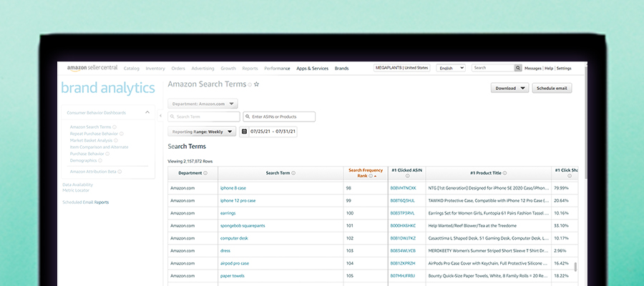
Task: Click the 07/25/21 - 07/31/21 date field
Action: coord(268,132)
